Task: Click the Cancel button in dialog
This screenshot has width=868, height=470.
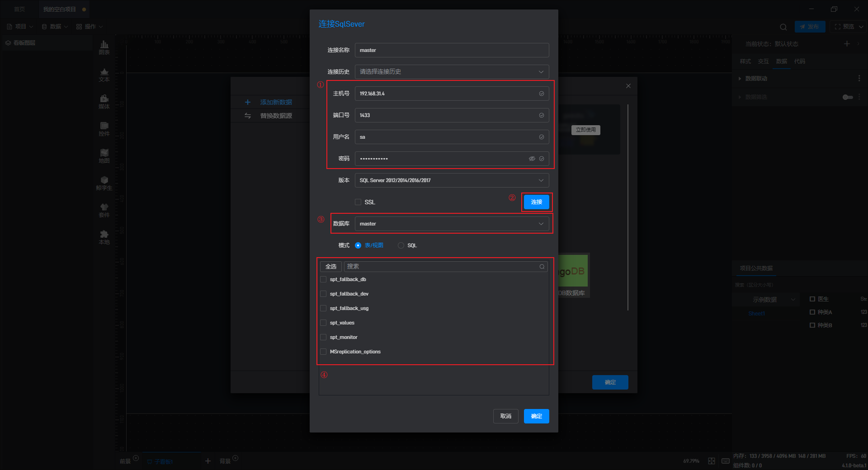Action: (505, 416)
